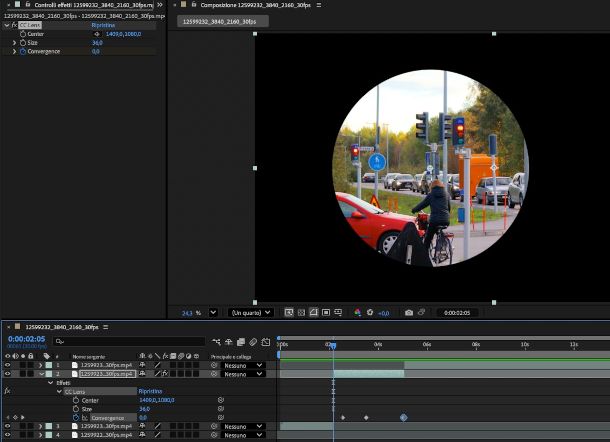Select the Controlli effetti panel tab
The width and height of the screenshot is (610, 442).
pyautogui.click(x=93, y=5)
